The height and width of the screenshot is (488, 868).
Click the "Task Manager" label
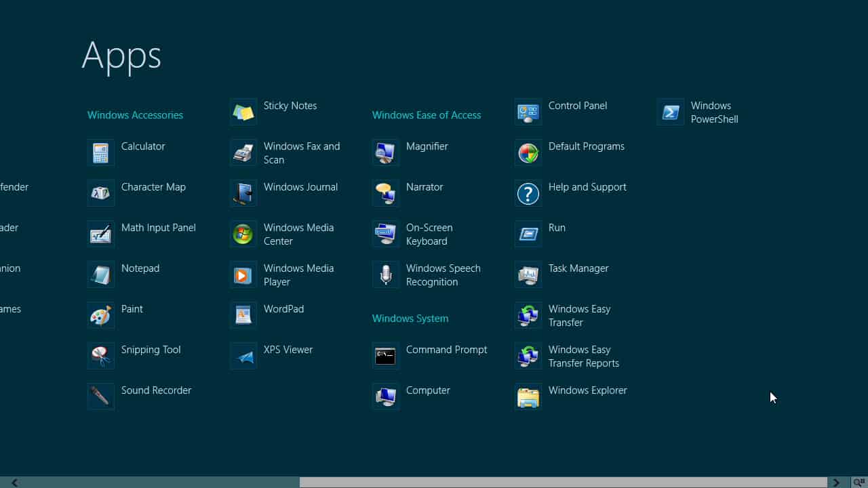pos(578,268)
